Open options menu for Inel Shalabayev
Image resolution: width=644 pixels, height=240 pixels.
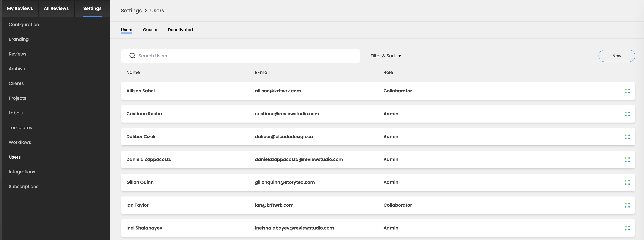(x=627, y=228)
